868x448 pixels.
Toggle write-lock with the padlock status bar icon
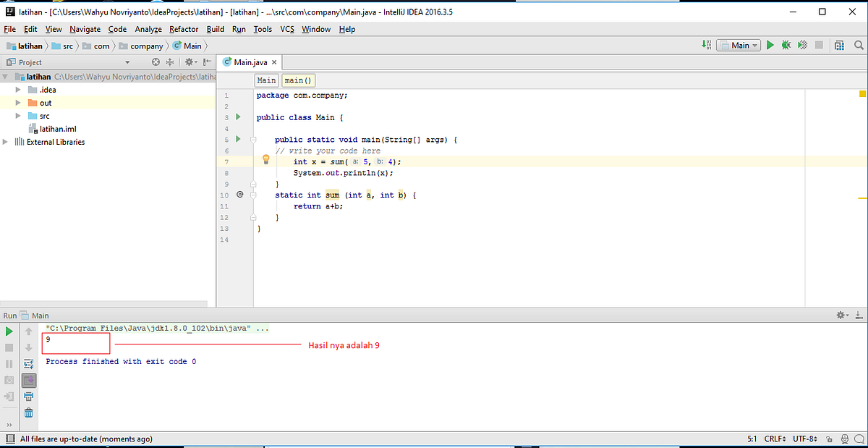click(x=830, y=439)
